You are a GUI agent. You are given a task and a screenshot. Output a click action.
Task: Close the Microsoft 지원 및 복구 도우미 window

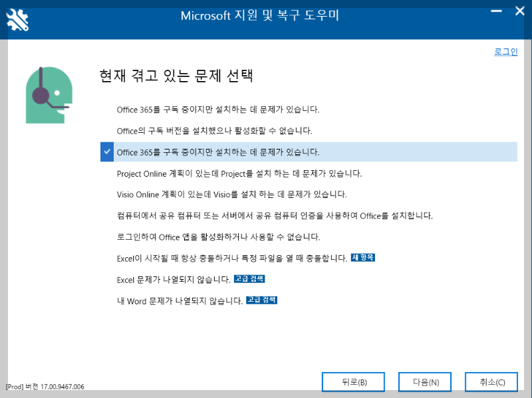tap(519, 11)
